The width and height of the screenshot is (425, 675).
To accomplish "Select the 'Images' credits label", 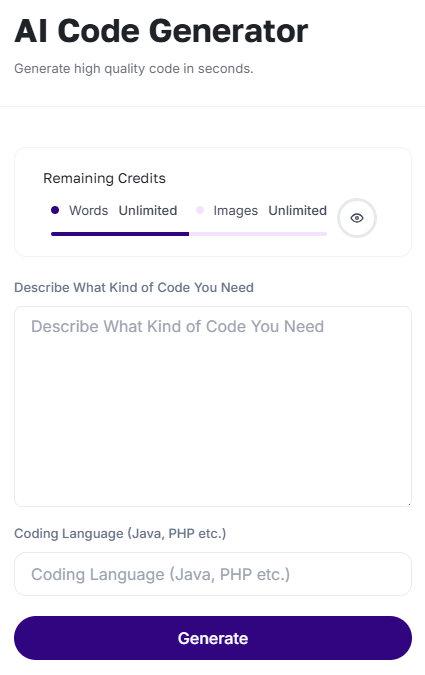I will click(236, 211).
